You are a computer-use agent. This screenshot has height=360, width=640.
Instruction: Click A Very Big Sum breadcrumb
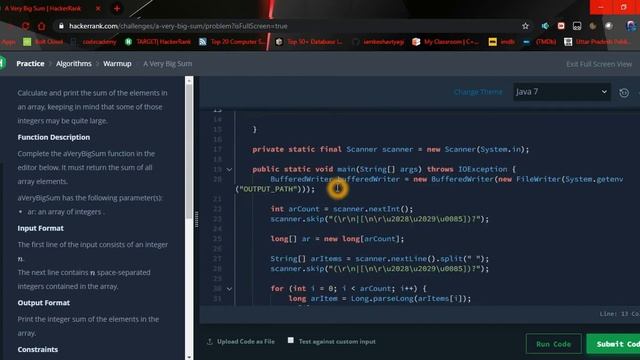167,64
